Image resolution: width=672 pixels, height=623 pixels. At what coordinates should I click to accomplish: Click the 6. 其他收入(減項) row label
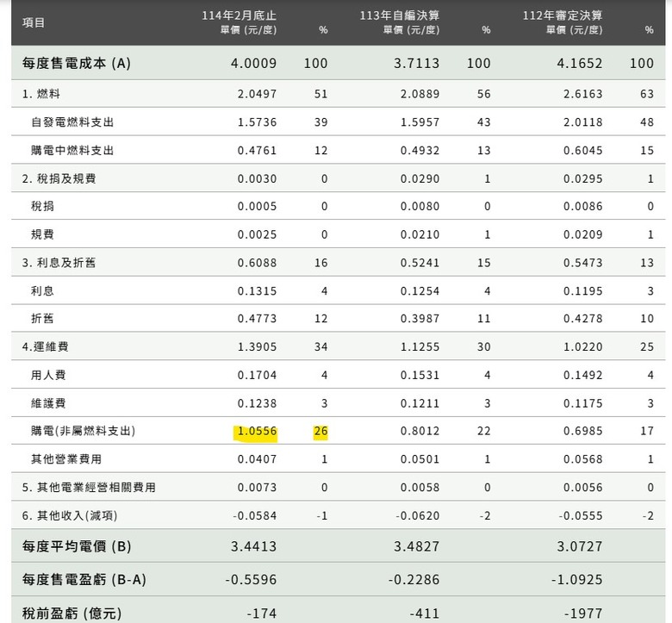[70, 515]
